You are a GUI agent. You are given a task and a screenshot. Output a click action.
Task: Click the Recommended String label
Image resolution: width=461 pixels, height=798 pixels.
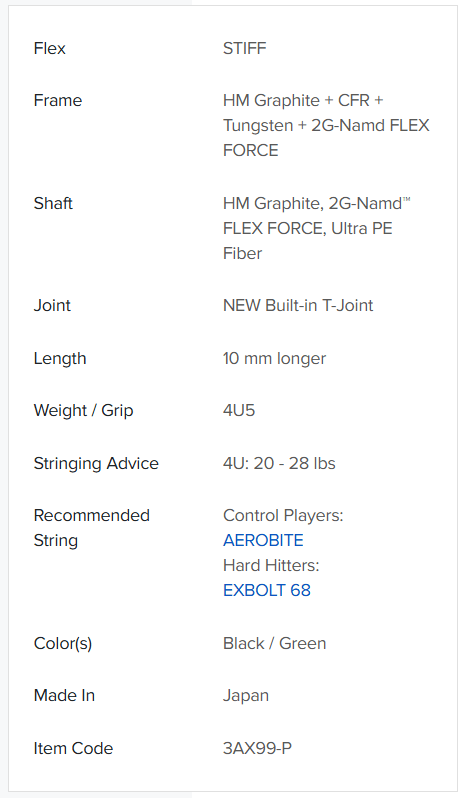click(x=92, y=528)
